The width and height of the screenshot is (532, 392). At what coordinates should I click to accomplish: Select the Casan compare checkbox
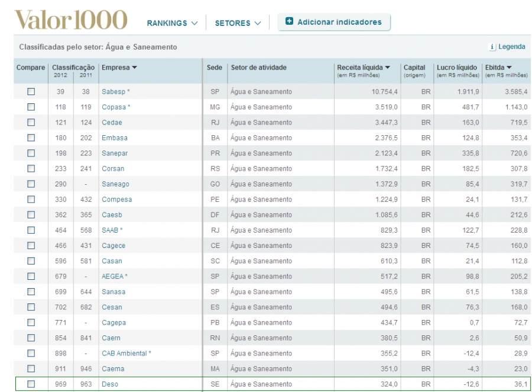point(31,261)
